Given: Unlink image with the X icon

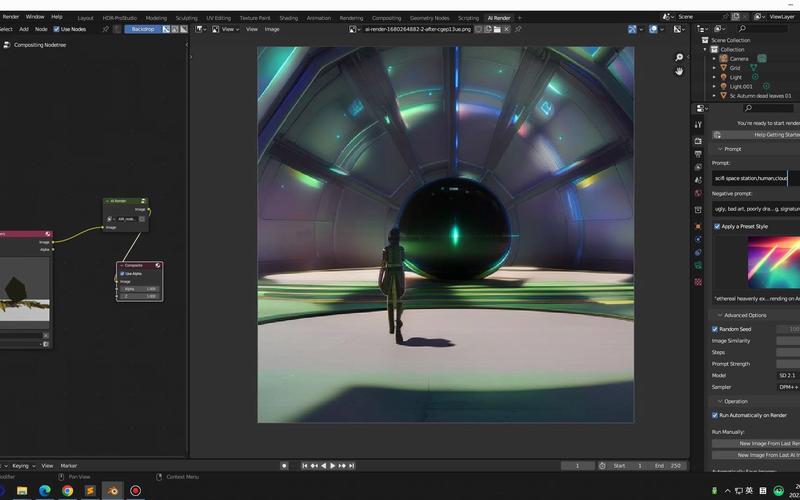Looking at the screenshot, I should click(x=507, y=30).
